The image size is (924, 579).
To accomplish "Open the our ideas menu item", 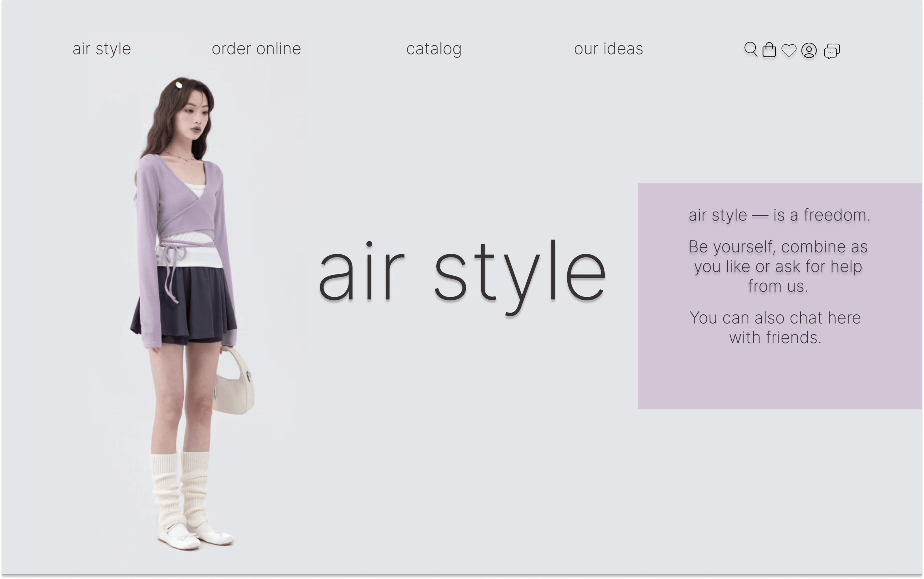I will click(x=608, y=49).
